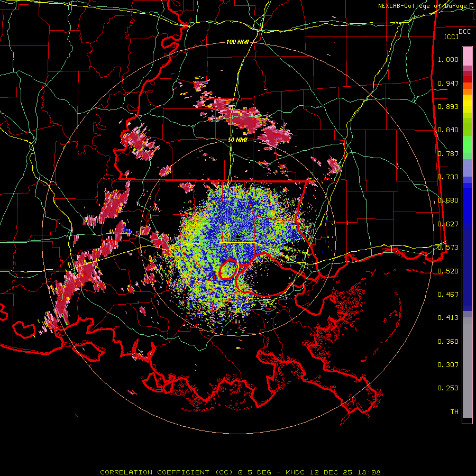Click the 0.787 legend value
This screenshot has height=476, width=476.
[448, 153]
